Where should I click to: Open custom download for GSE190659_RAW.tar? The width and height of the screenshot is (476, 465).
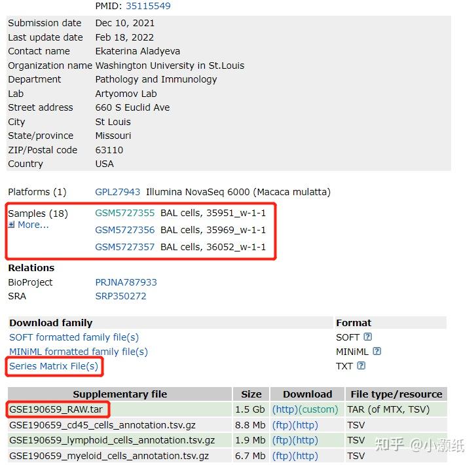[318, 409]
